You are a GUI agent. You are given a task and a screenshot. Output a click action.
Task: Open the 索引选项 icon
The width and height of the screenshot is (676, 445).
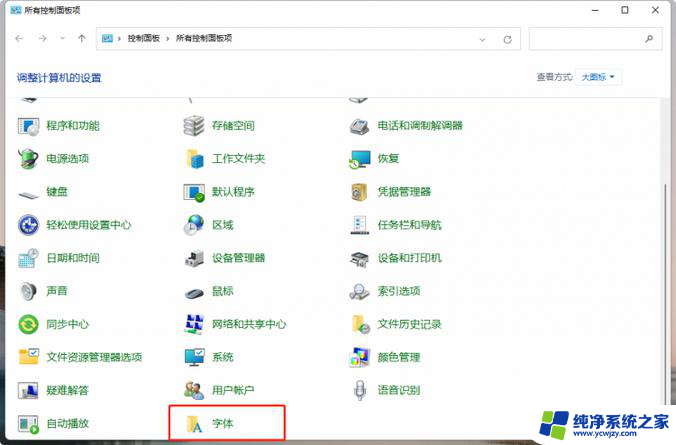pyautogui.click(x=360, y=291)
